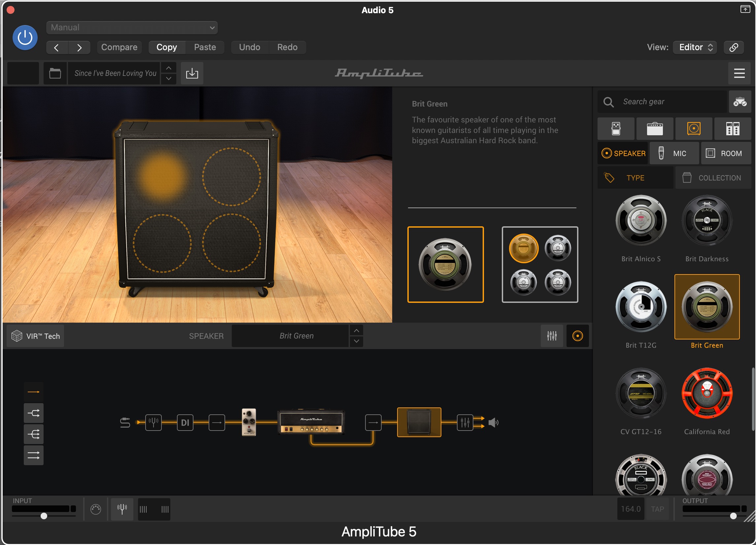
Task: Open the Brit Green speaker selector
Action: (x=290, y=336)
